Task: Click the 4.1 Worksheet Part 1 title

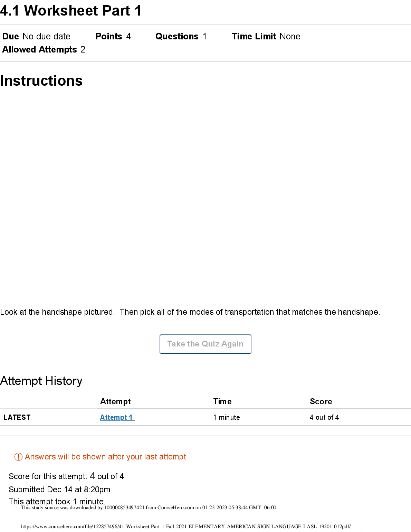Action: click(71, 11)
